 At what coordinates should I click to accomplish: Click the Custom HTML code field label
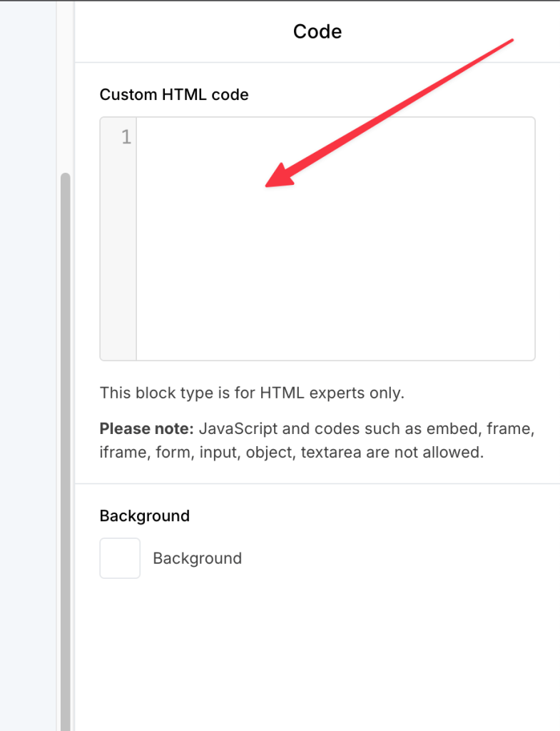[174, 95]
